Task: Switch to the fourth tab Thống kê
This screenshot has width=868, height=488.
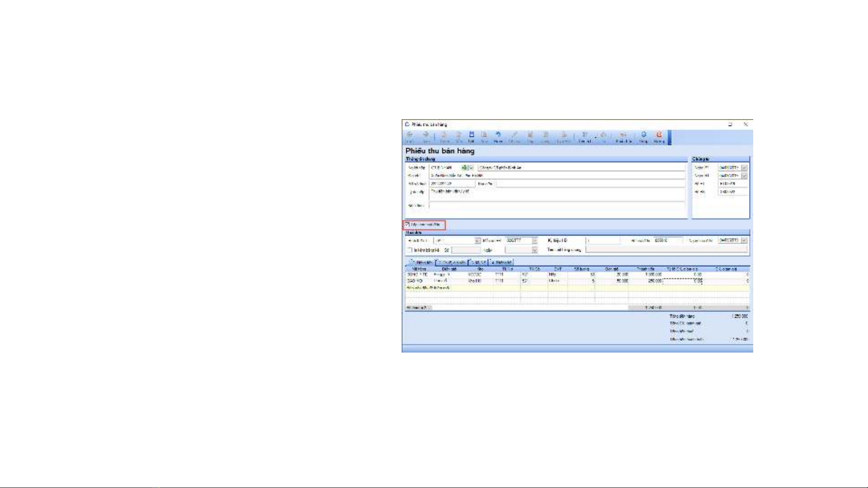Action: point(502,262)
